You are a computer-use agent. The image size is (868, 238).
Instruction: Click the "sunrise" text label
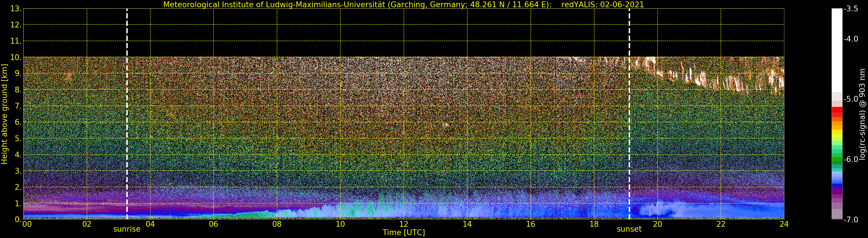127,229
